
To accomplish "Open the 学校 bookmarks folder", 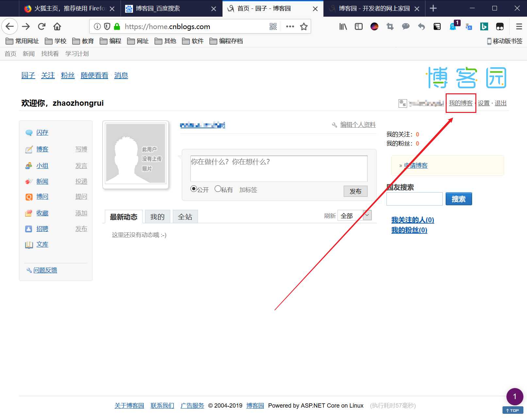I will click(x=56, y=41).
